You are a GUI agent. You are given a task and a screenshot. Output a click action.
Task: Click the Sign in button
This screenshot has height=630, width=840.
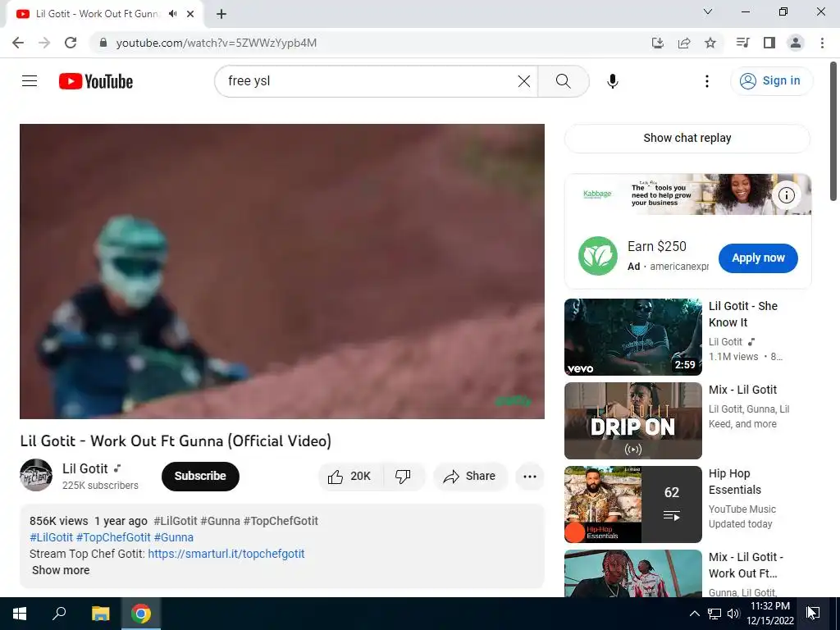point(771,81)
